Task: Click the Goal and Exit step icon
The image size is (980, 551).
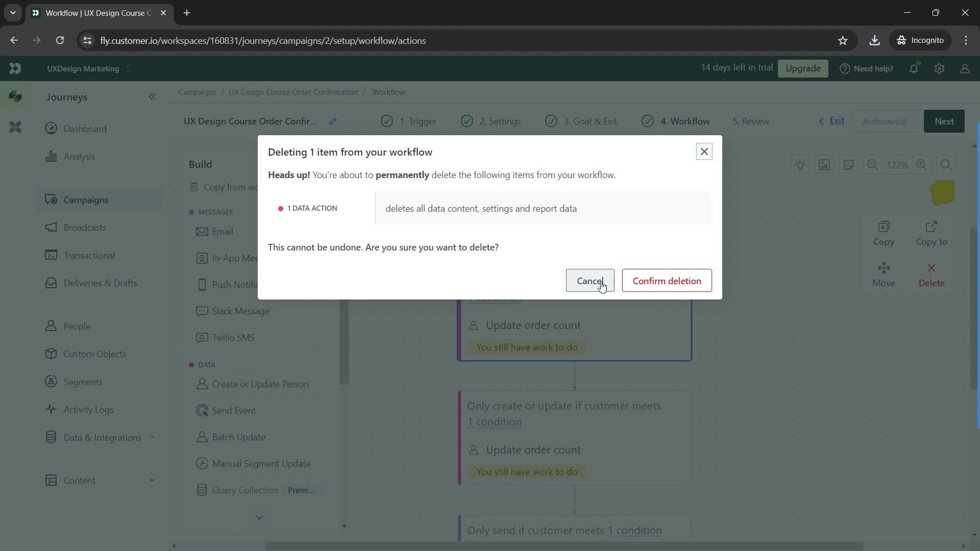Action: click(552, 121)
